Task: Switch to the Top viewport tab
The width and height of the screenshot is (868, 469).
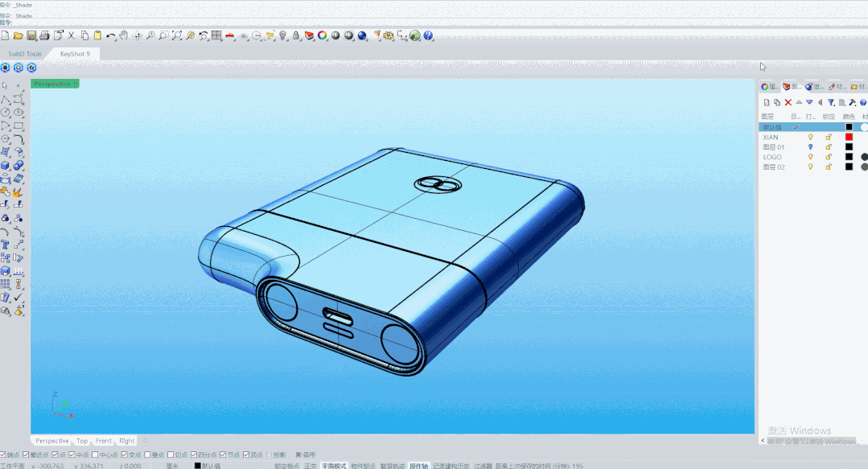Action: [x=82, y=441]
